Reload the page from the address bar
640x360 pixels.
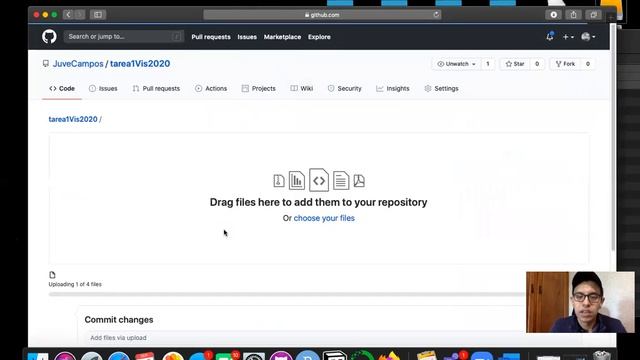(x=436, y=15)
